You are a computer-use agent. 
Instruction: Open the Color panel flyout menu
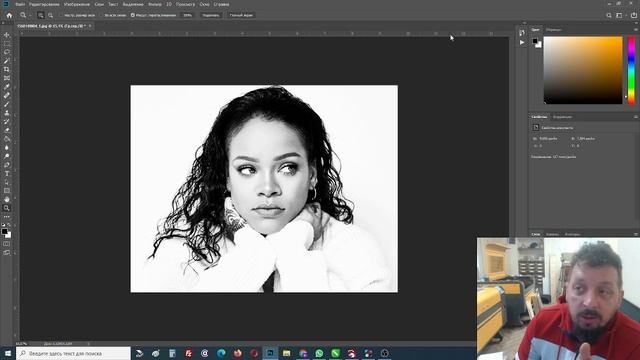[x=636, y=30]
